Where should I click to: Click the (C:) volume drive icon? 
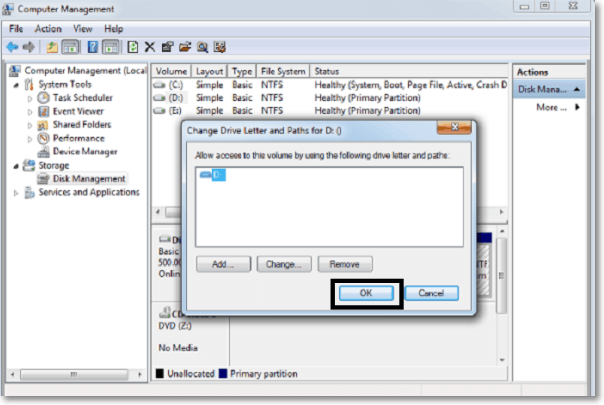point(159,85)
